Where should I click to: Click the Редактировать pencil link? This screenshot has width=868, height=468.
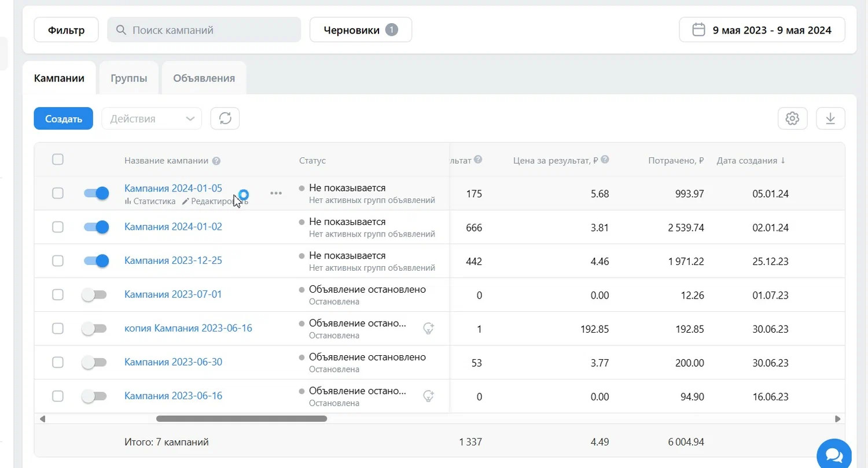coord(215,201)
